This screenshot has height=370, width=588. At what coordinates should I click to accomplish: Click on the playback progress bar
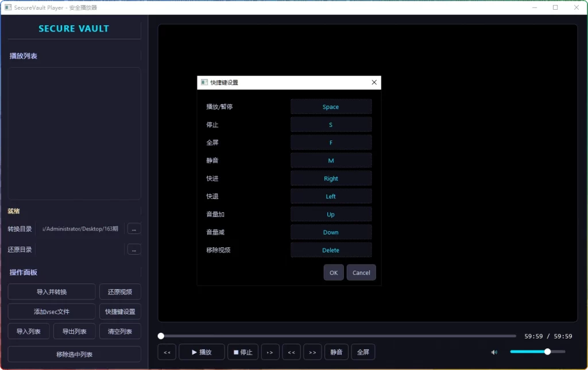(x=339, y=336)
